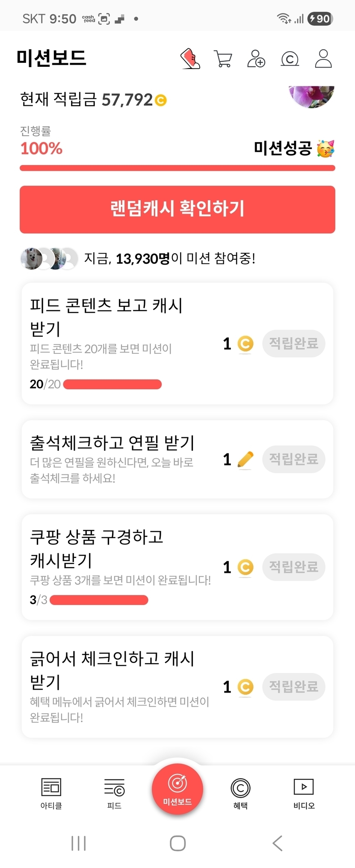This screenshot has height=868, width=355.
Task: Tap the invite friend icon
Action: pos(256,59)
